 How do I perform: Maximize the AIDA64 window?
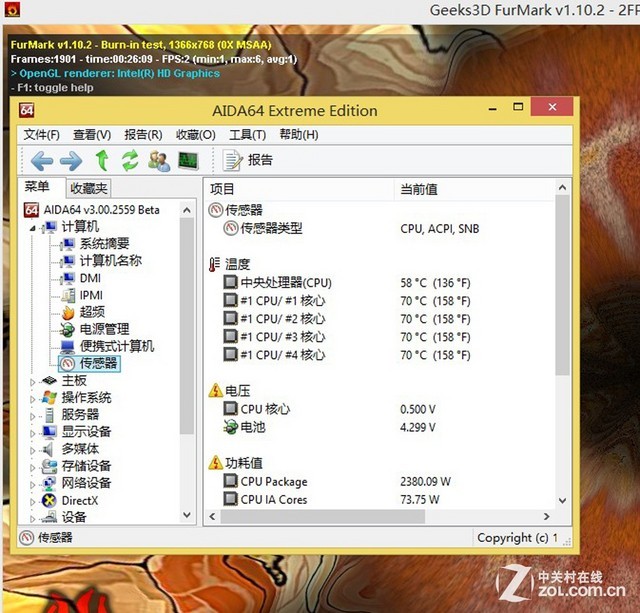point(518,107)
